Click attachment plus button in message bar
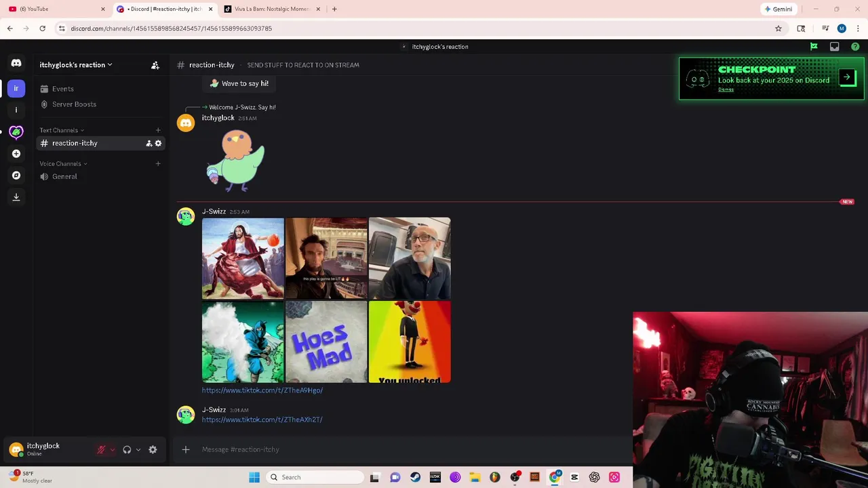Screen dimensions: 868x488 [186, 449]
